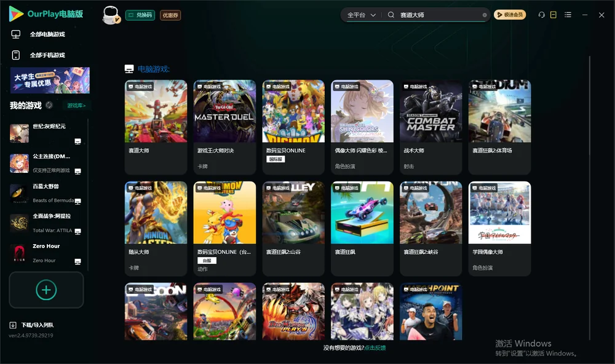The width and height of the screenshot is (615, 364).
Task: Open the 战术大师 Combat Master card
Action: 431,127
